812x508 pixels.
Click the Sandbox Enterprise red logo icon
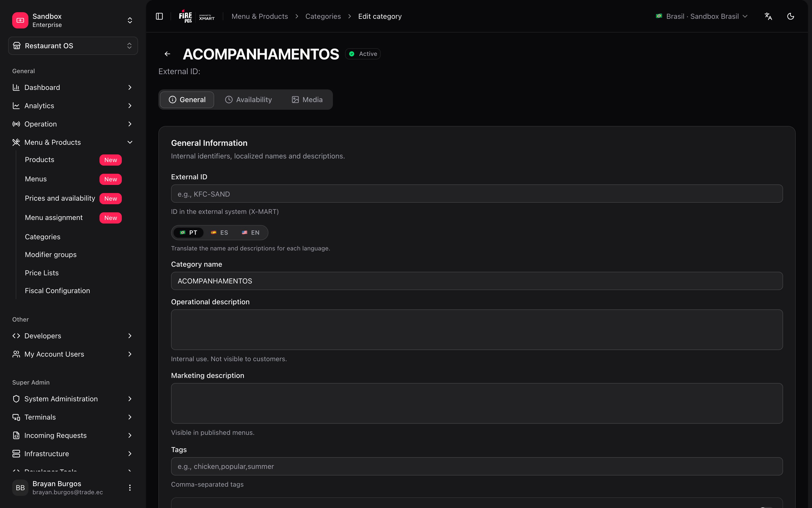(20, 20)
